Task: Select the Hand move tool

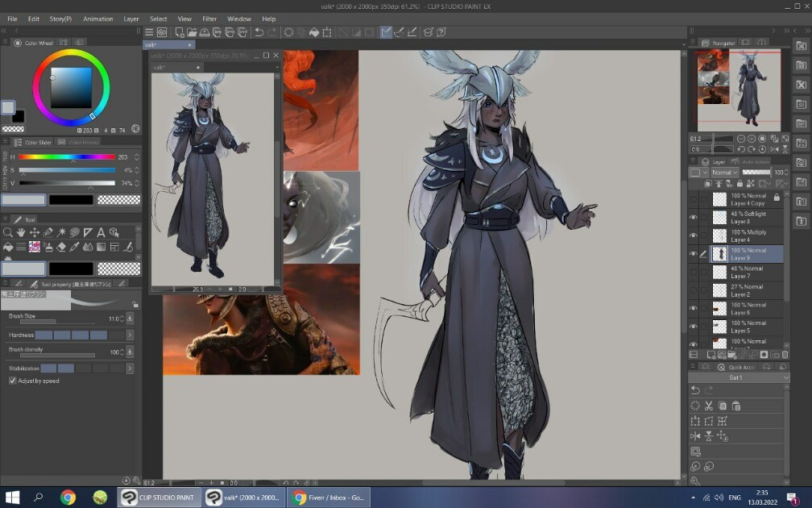Action: (x=21, y=232)
